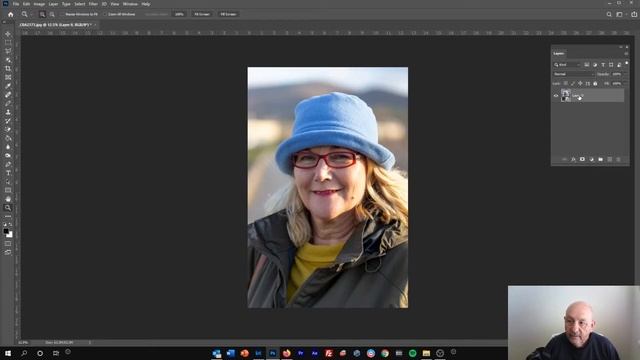This screenshot has height=360, width=640.
Task: Open the File menu
Action: (x=16, y=4)
